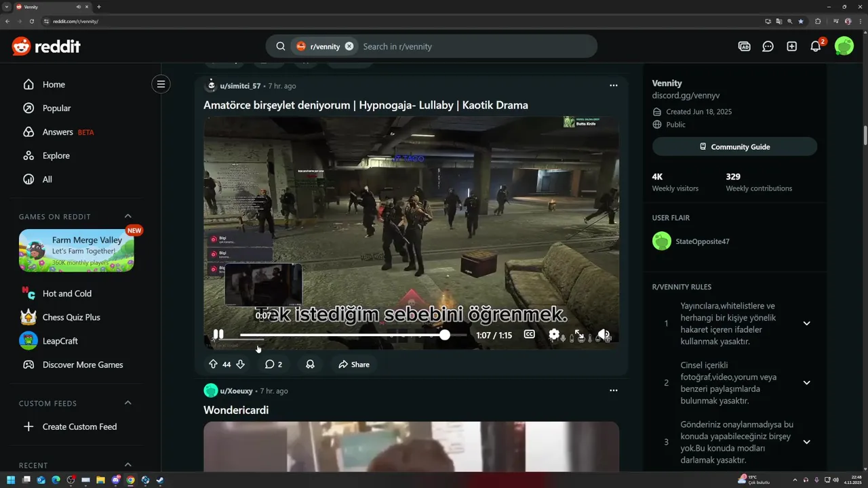Open Chrome extensions puzzle icon
Viewport: 868px width, 488px height.
click(x=818, y=21)
